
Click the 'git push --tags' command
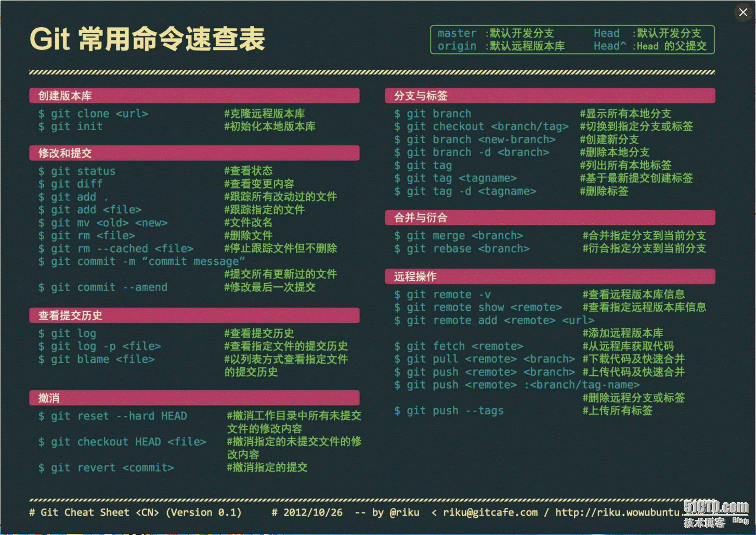(x=449, y=411)
